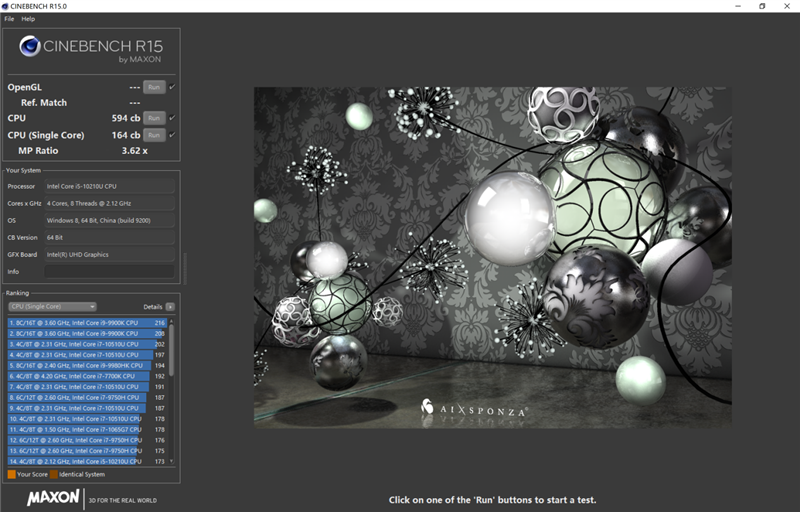Click the OS field Windows 8, 64 Bit
This screenshot has height=512, width=800.
click(109, 220)
